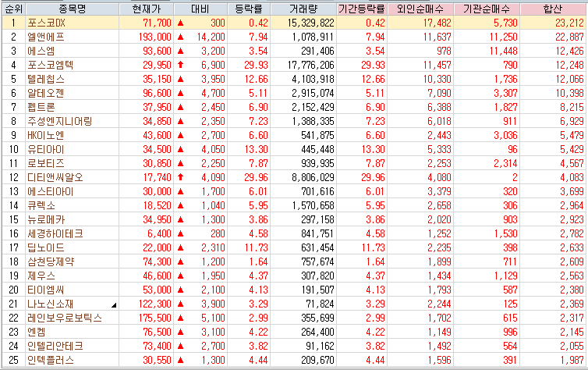The image size is (588, 370).
Task: Select stock 에스엠
Action: coord(41,51)
